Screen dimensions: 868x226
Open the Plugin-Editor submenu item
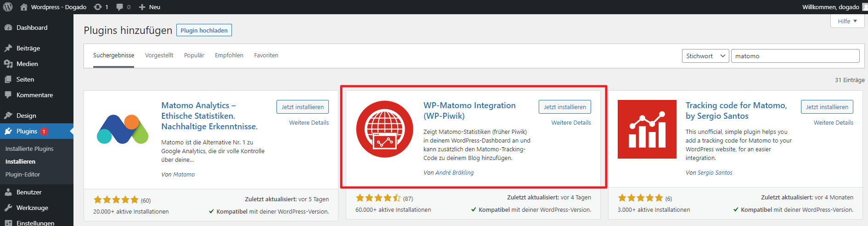[23, 174]
